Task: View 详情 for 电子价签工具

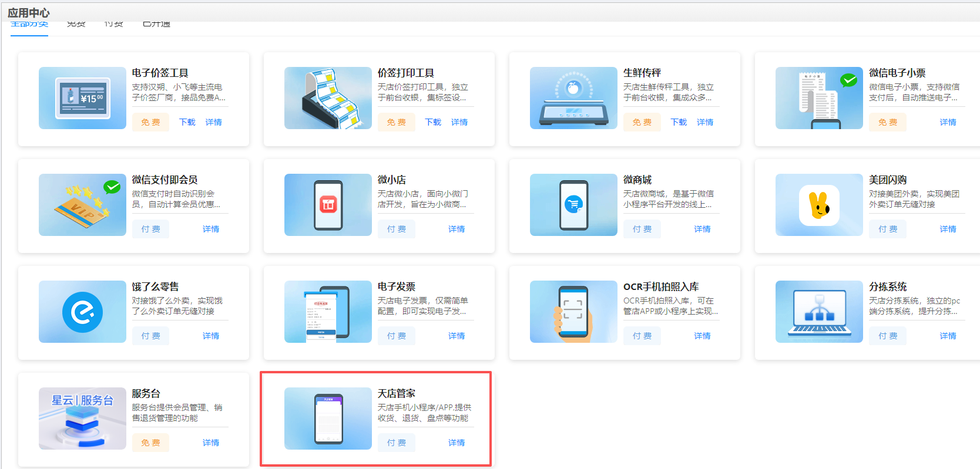Action: coord(214,122)
